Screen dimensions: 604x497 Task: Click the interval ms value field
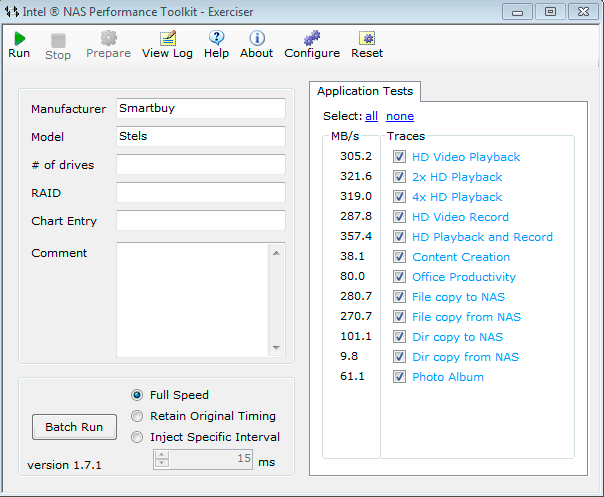(x=211, y=459)
